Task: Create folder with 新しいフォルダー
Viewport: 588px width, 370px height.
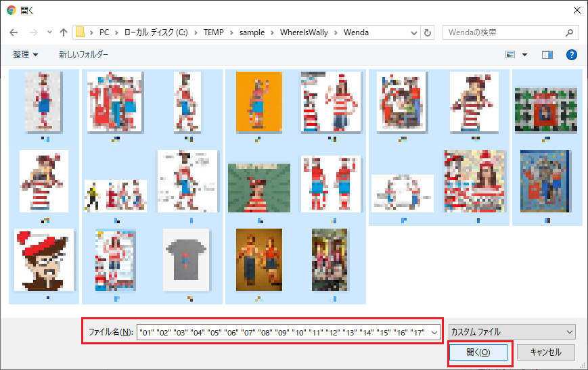Action: [83, 55]
